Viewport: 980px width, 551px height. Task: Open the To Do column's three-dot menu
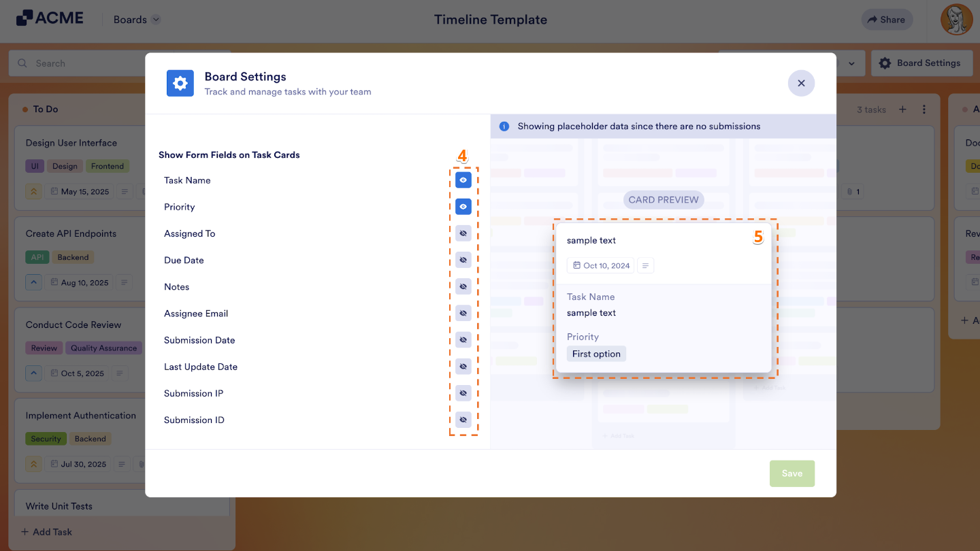pyautogui.click(x=924, y=109)
